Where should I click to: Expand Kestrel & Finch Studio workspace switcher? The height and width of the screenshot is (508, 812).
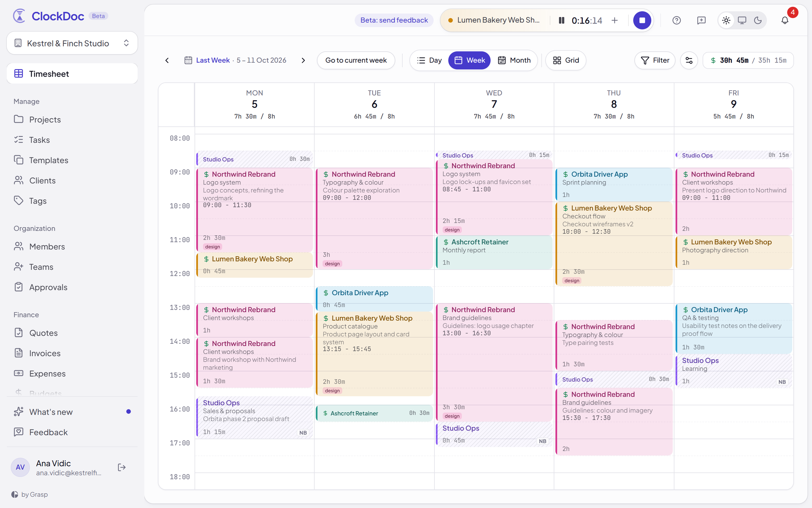click(x=72, y=43)
